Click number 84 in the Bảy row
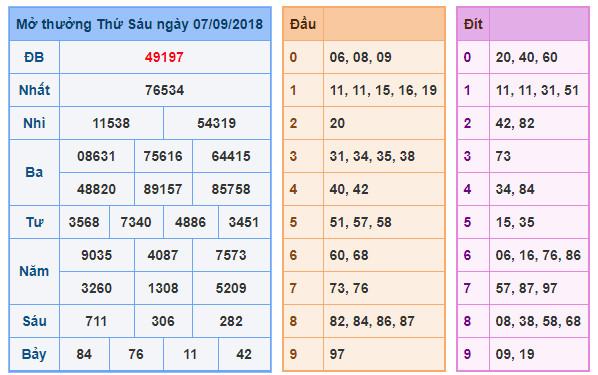This screenshot has width=598, height=375. (84, 354)
